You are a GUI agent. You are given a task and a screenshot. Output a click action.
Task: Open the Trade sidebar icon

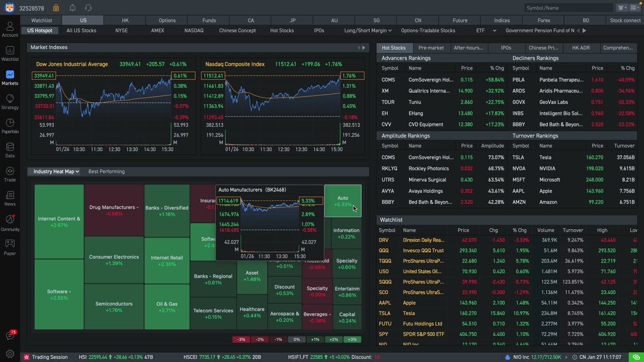click(10, 174)
